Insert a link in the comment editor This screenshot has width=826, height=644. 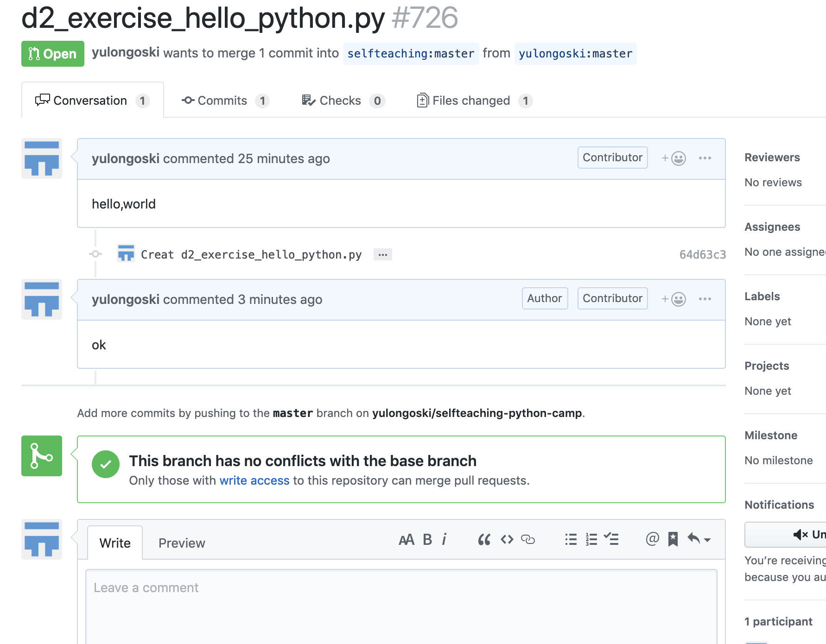528,539
